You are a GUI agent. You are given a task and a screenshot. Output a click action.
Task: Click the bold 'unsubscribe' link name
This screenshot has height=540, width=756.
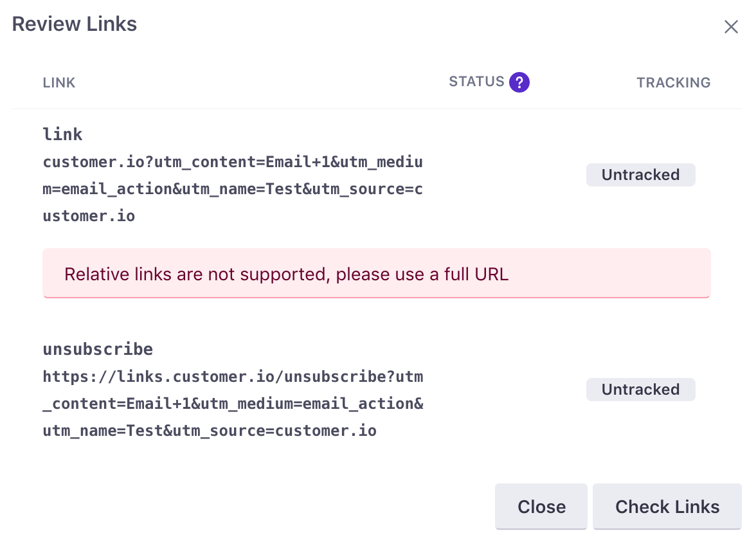coord(98,348)
